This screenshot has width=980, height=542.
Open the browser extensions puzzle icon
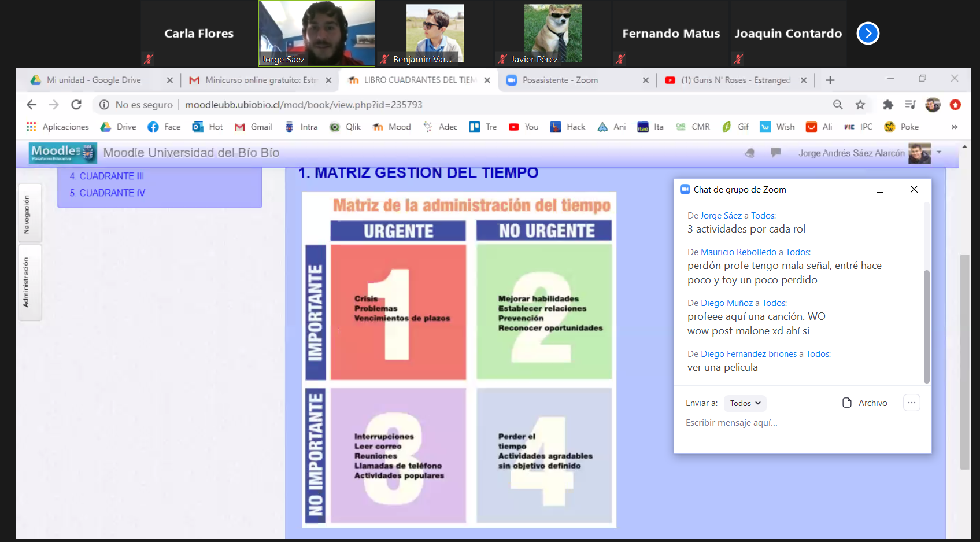tap(888, 105)
